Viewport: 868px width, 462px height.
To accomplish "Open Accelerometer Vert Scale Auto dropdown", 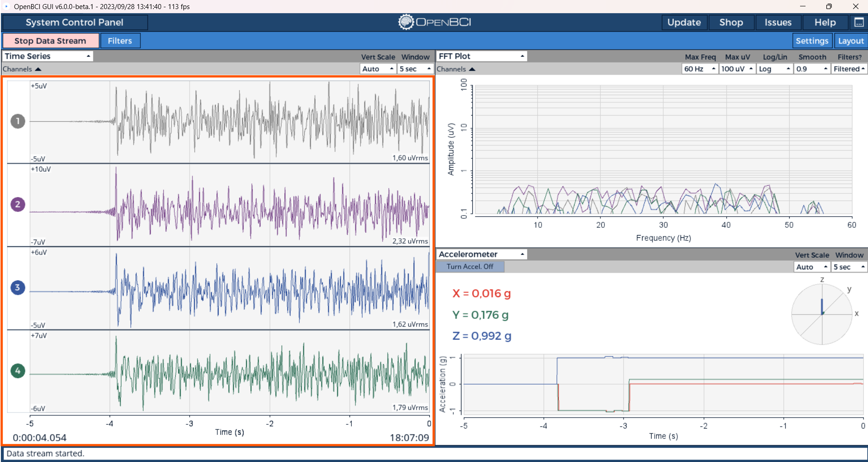I will (x=812, y=267).
